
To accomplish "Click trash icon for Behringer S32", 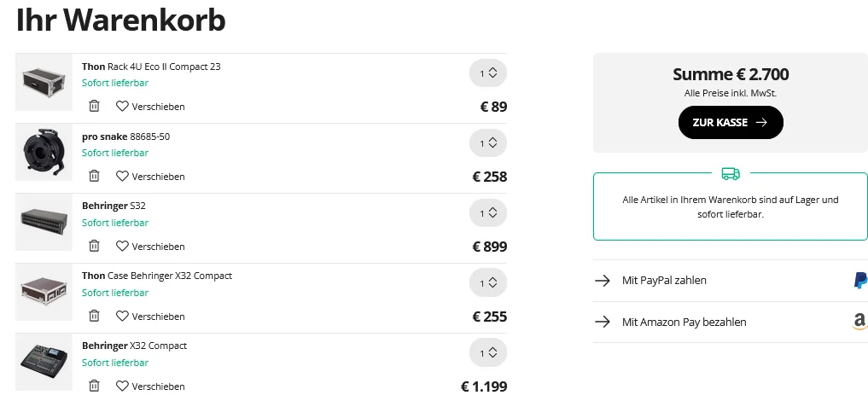I will click(x=94, y=247).
